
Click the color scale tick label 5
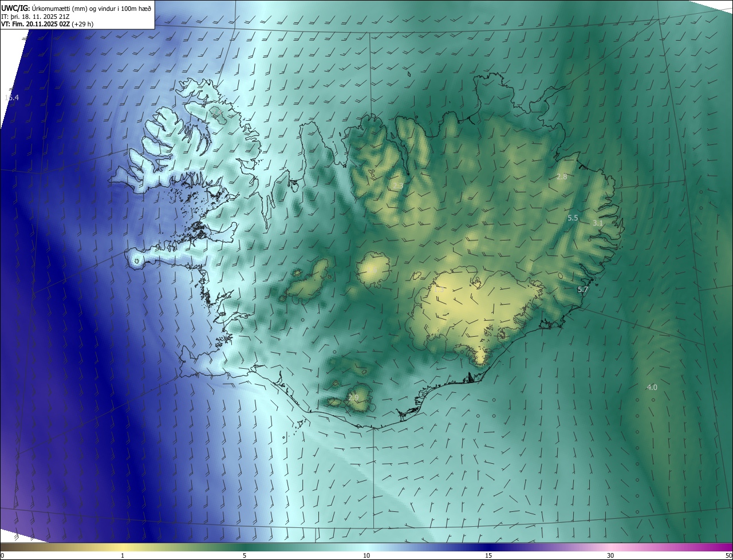pos(245,556)
